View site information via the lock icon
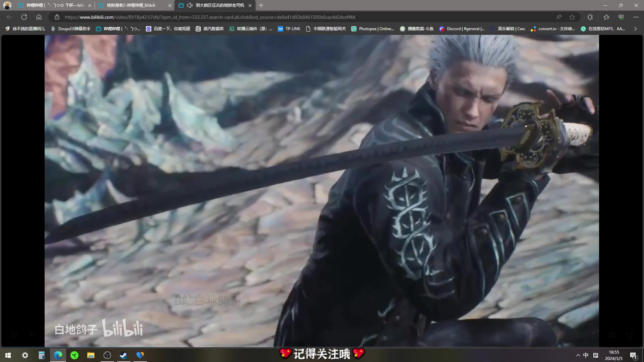644x362 pixels. coord(57,17)
